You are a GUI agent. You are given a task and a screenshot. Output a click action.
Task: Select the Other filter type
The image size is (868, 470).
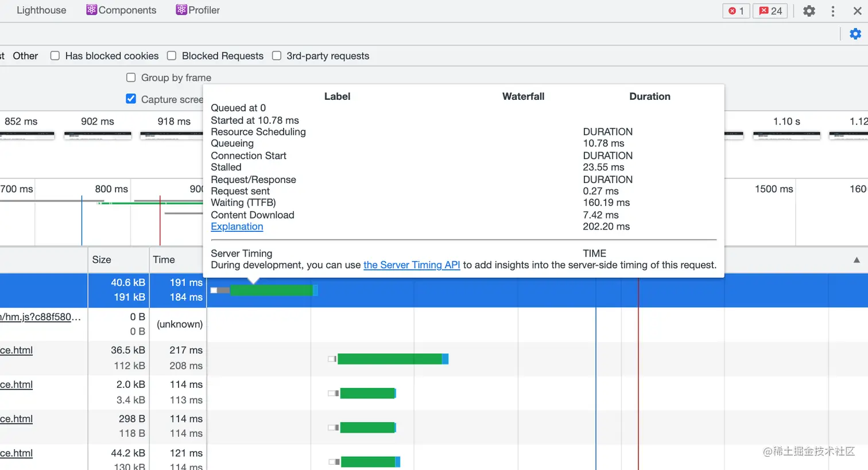25,56
